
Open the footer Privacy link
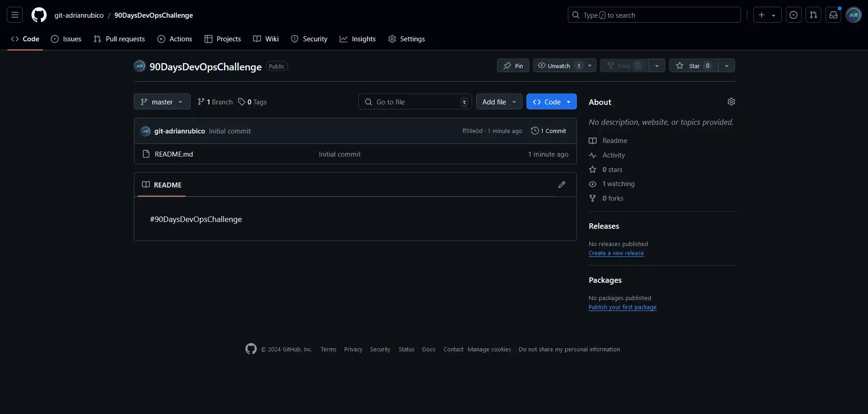click(x=353, y=350)
